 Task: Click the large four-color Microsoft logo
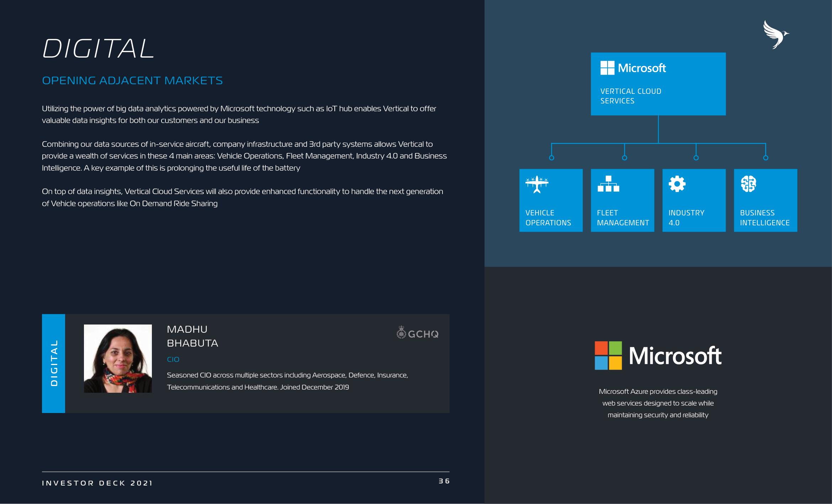658,355
